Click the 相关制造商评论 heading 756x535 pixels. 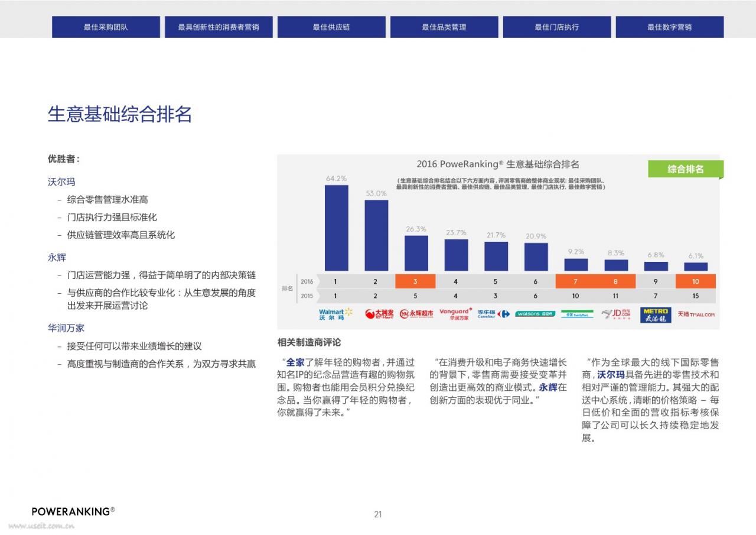tap(309, 342)
